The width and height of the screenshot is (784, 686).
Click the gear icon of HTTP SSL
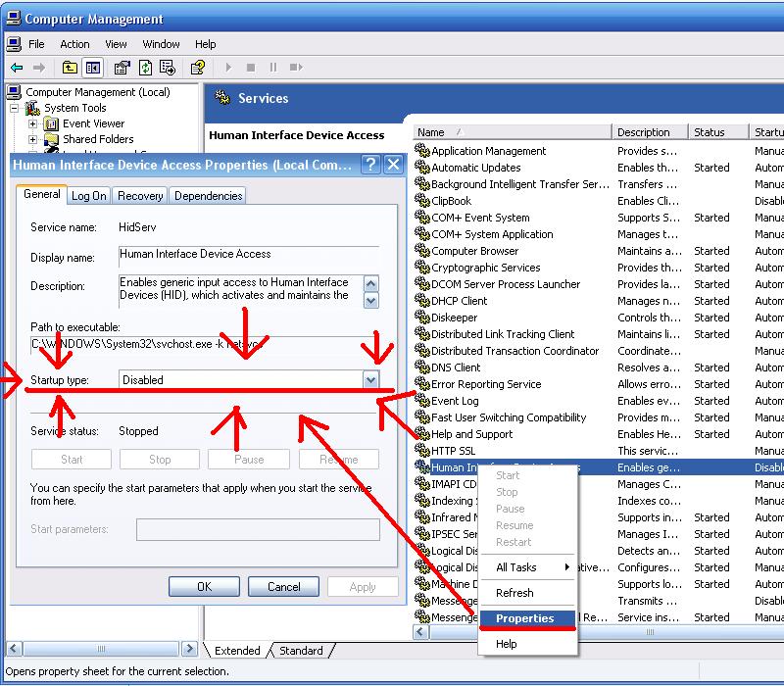click(x=422, y=450)
